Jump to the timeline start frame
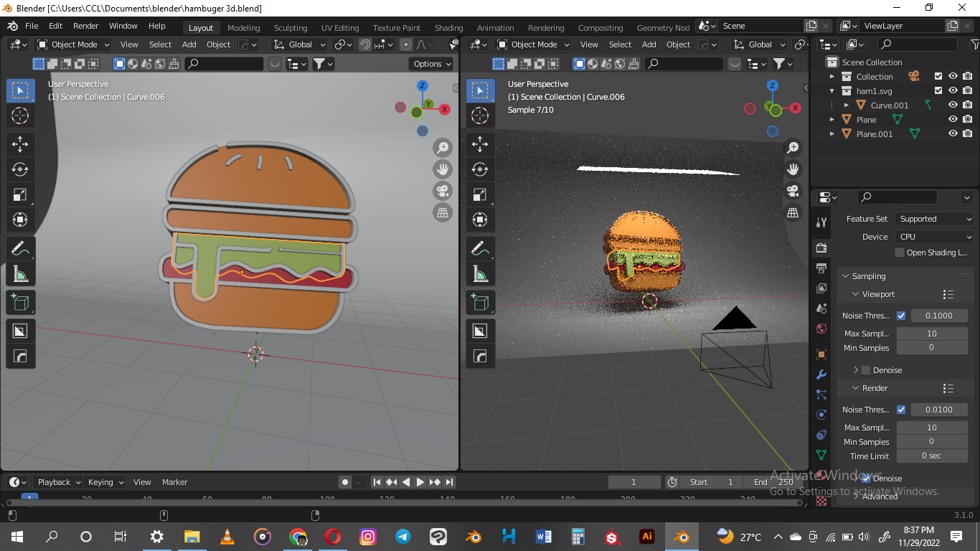The height and width of the screenshot is (551, 980). [x=377, y=482]
